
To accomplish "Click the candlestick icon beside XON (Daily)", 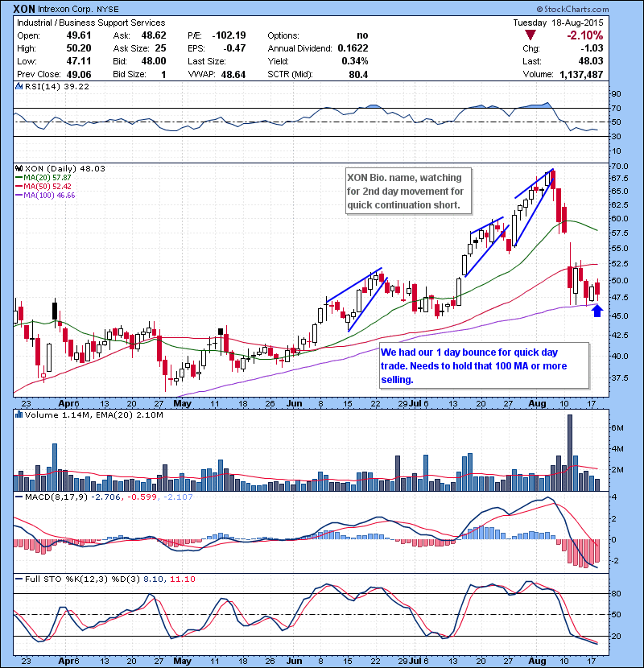I will [x=19, y=169].
